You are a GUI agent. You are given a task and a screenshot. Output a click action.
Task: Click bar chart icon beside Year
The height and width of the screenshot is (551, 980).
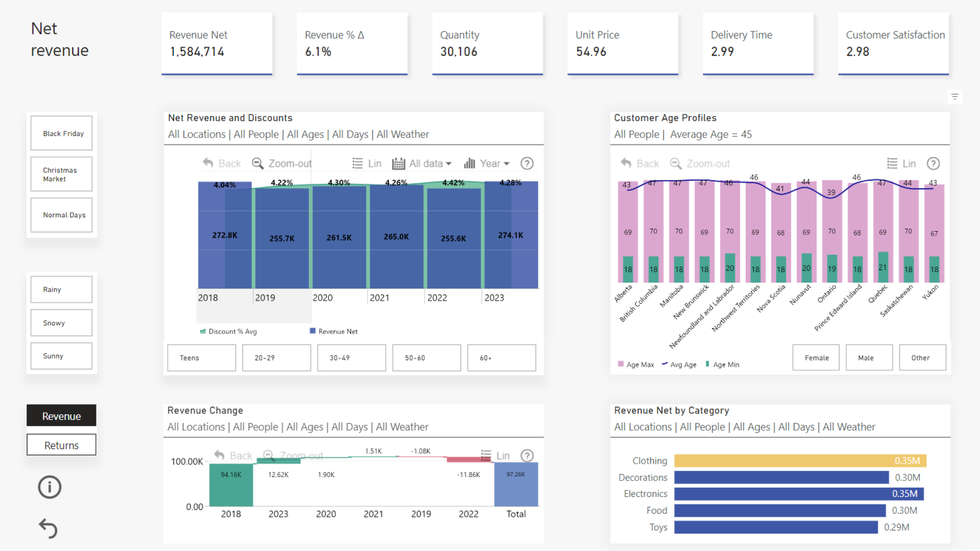pyautogui.click(x=470, y=163)
